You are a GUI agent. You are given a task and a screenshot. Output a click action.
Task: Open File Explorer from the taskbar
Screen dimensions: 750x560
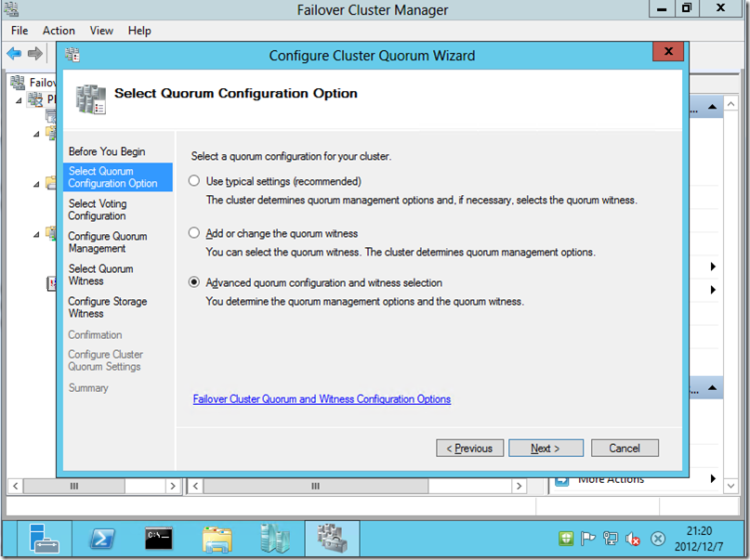click(x=217, y=539)
